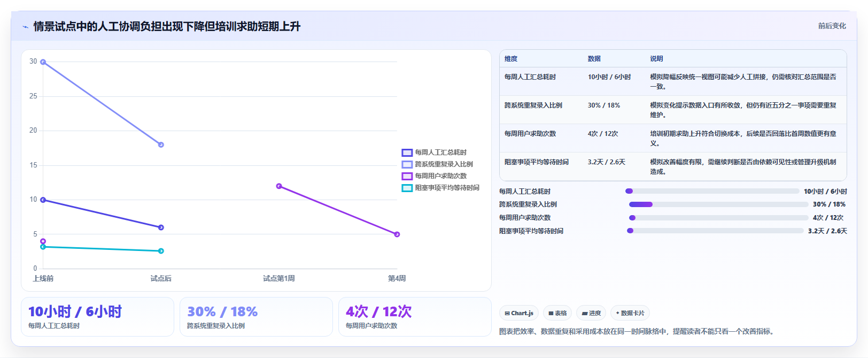Image resolution: width=868 pixels, height=358 pixels.
Task: Click the 4次 / 12次 progress value
Action: (828, 218)
